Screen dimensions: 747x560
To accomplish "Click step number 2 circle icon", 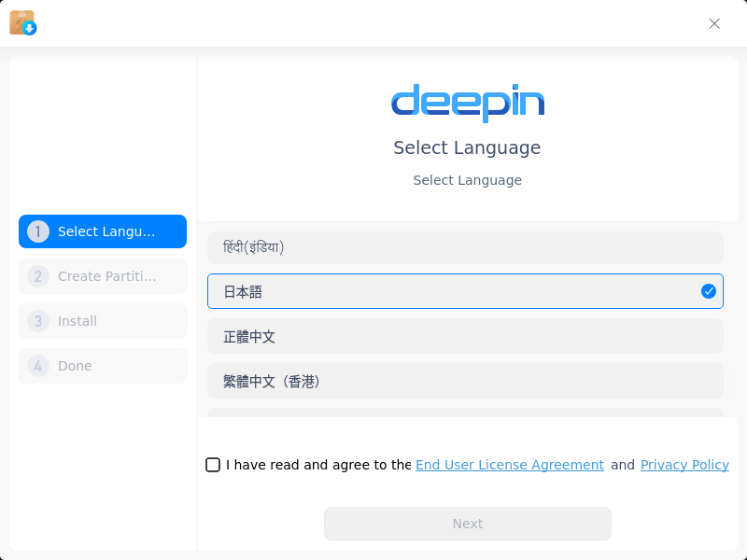I will click(x=38, y=276).
